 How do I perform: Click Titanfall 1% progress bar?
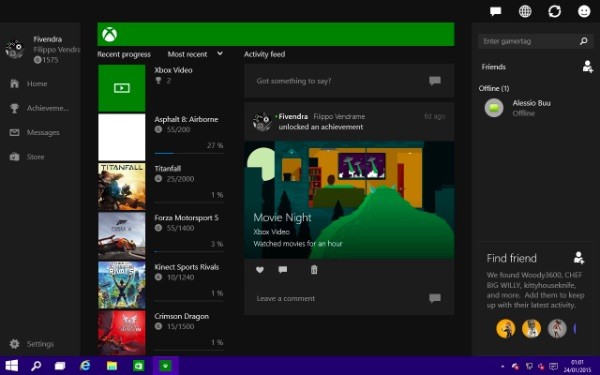click(189, 202)
